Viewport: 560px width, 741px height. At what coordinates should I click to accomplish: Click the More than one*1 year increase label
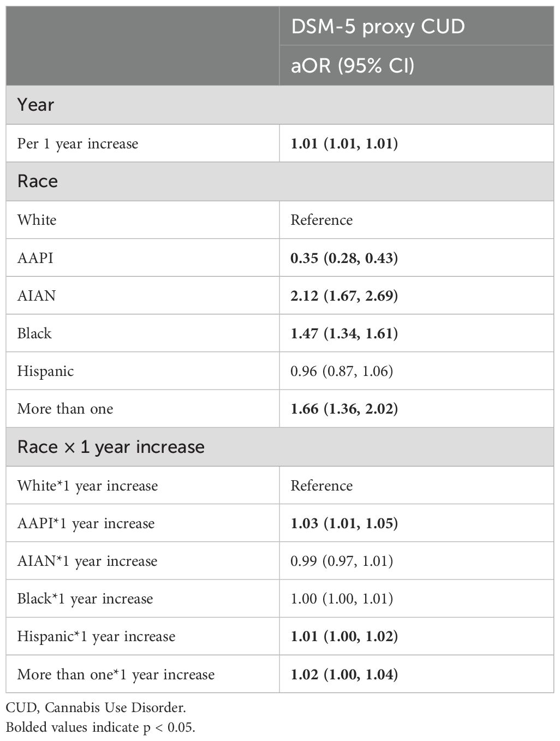[116, 674]
